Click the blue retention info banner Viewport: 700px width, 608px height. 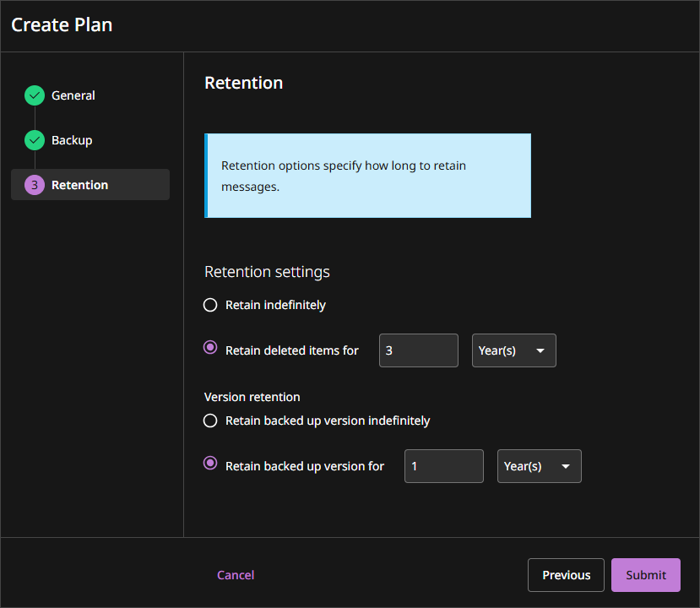click(367, 176)
